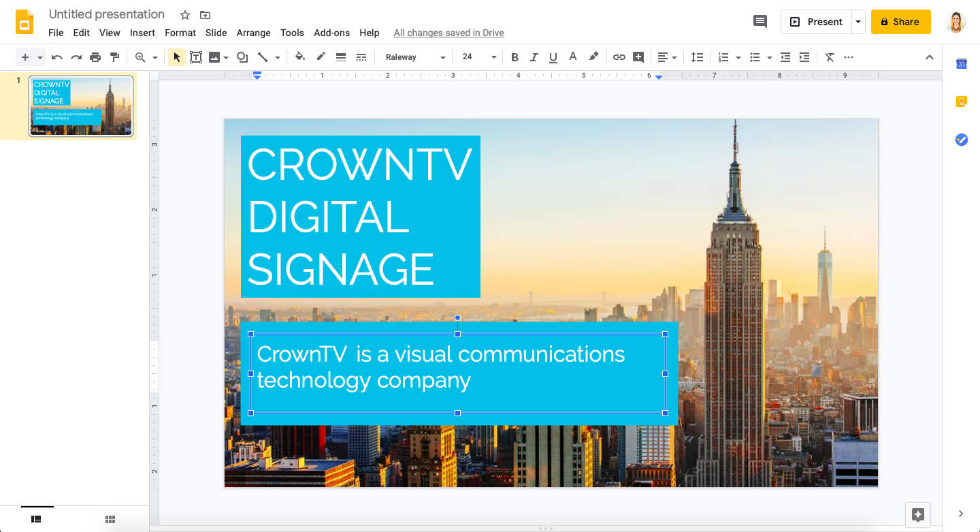Expand the zoom options dropdown
This screenshot has width=980, height=532.
click(x=154, y=57)
